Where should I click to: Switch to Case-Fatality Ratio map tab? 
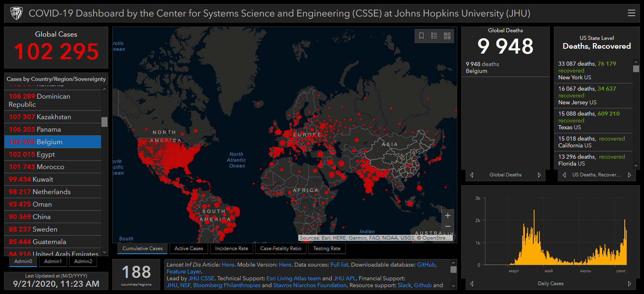(281, 248)
